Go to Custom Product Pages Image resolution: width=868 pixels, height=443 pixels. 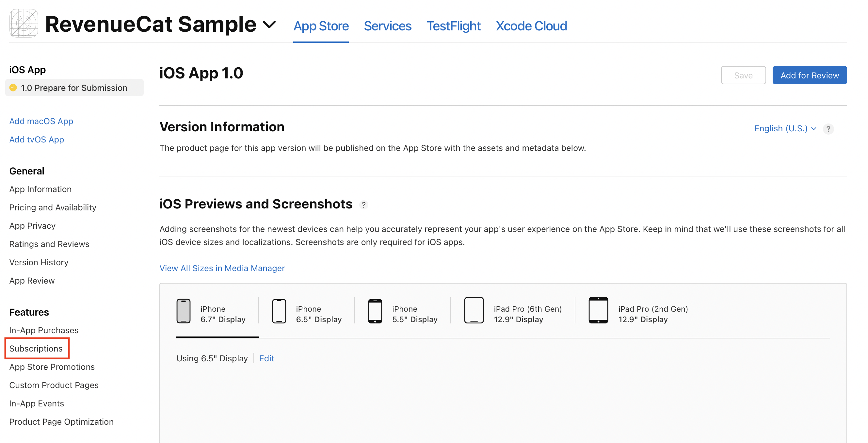coord(54,385)
